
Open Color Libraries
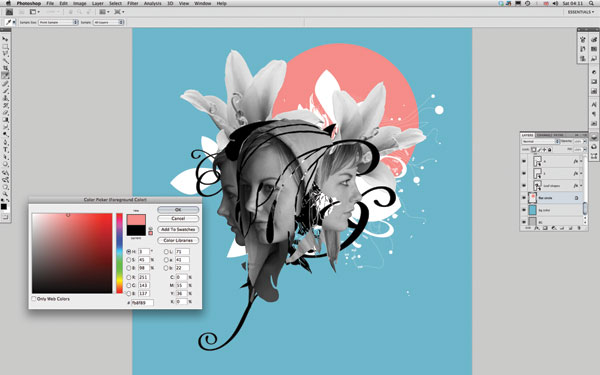tap(178, 240)
